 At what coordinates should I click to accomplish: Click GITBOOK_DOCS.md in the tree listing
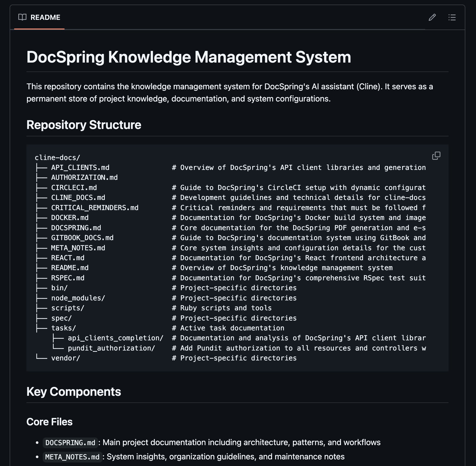click(82, 238)
